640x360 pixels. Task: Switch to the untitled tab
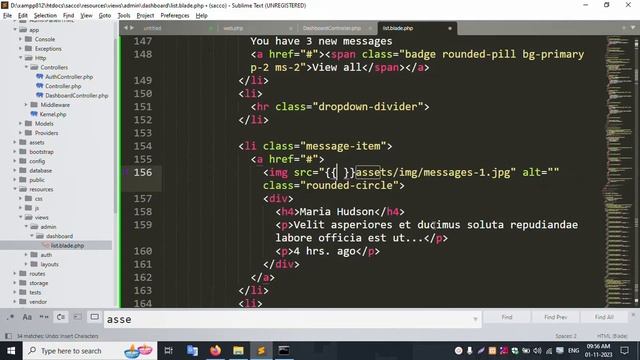(x=152, y=28)
